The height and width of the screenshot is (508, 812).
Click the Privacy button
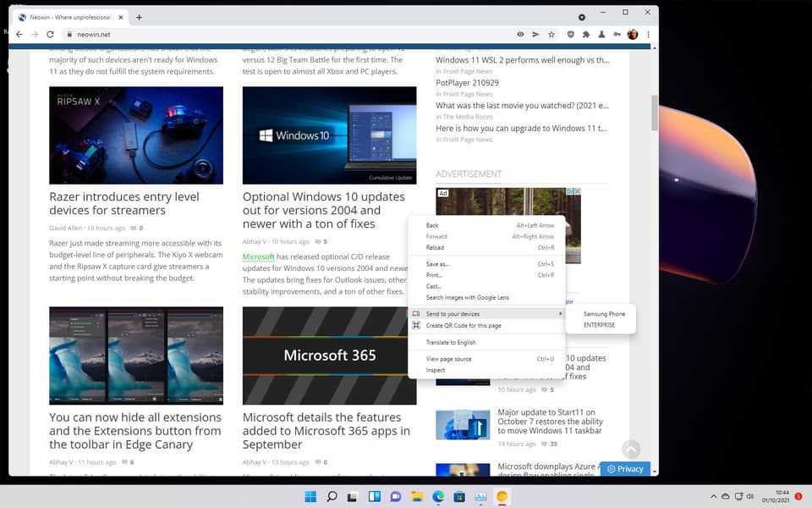pyautogui.click(x=625, y=469)
